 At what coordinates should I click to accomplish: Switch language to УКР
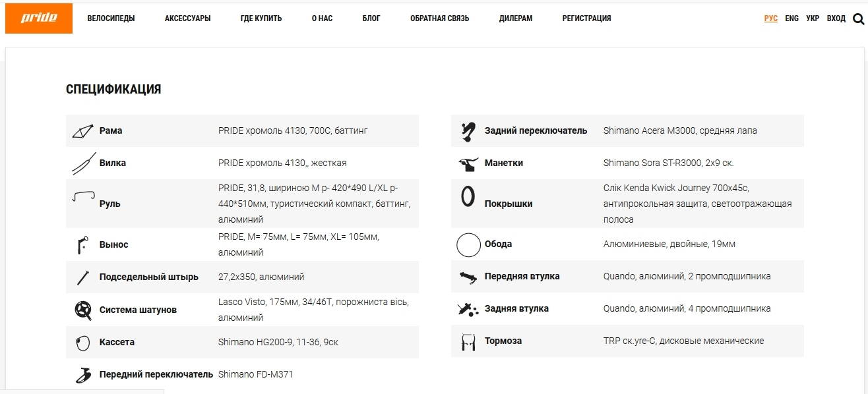coord(813,18)
